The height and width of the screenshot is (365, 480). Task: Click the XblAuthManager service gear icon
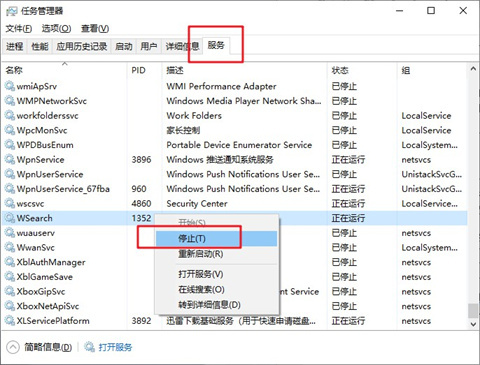point(10,262)
